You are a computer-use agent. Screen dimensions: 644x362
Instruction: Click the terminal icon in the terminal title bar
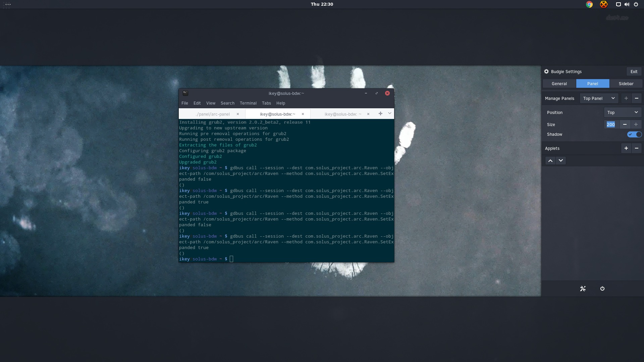185,93
